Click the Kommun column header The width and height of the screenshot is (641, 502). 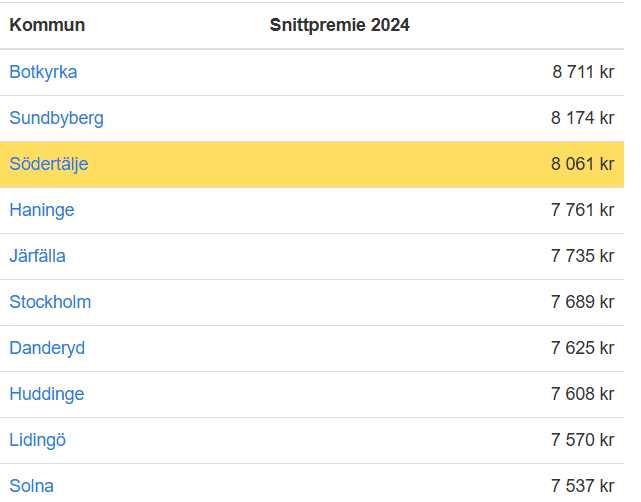tap(47, 25)
